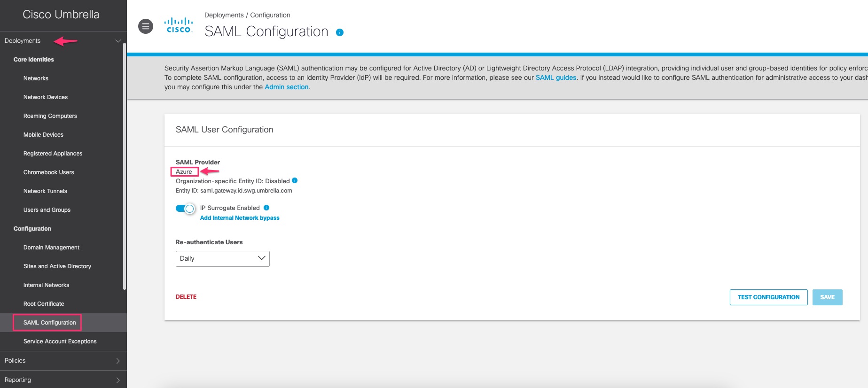Screen dimensions: 868x388
Task: Open Network Tunnels page
Action: [x=45, y=191]
